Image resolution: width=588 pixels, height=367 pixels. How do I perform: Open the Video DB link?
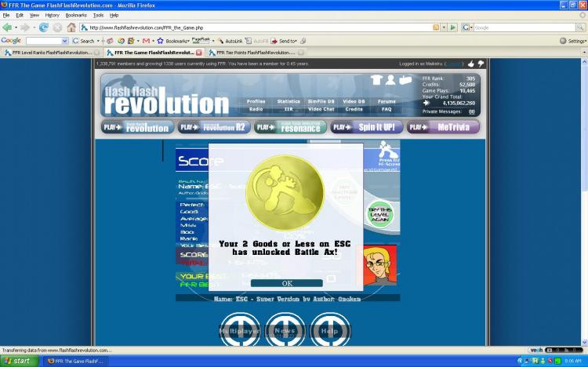click(x=354, y=101)
